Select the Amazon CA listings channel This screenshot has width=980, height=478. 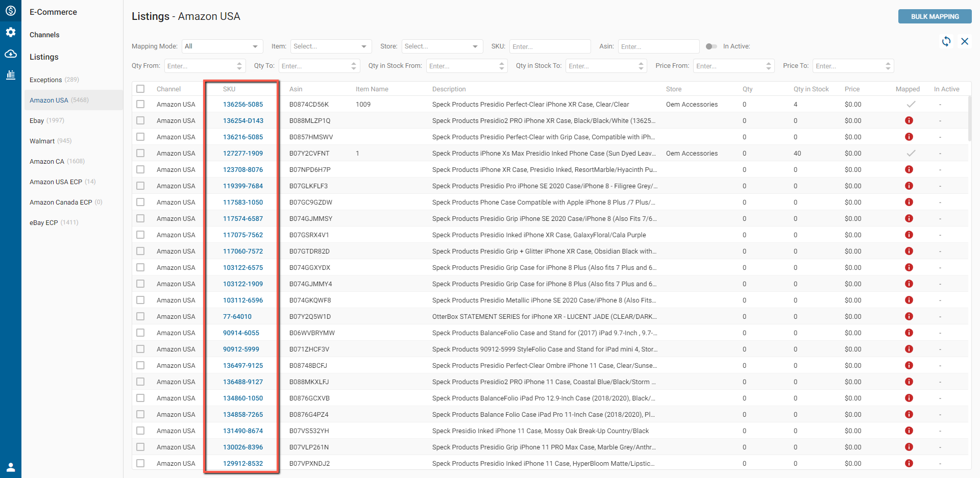[57, 161]
